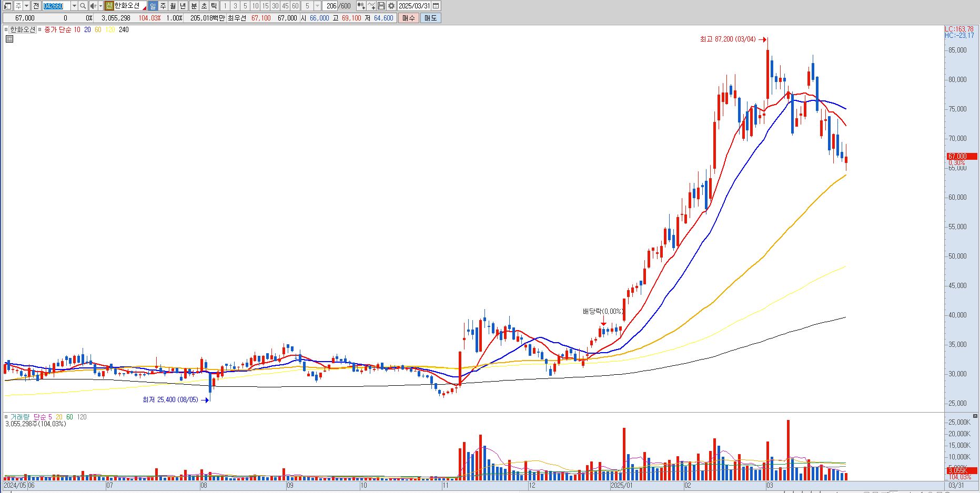Click the 매수 buy button
The width and height of the screenshot is (980, 493).
[x=409, y=18]
